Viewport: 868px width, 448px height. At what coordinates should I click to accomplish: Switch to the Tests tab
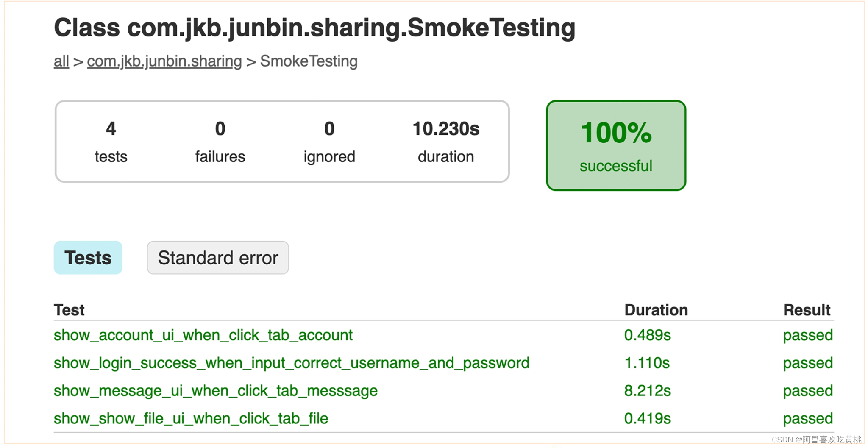point(88,258)
